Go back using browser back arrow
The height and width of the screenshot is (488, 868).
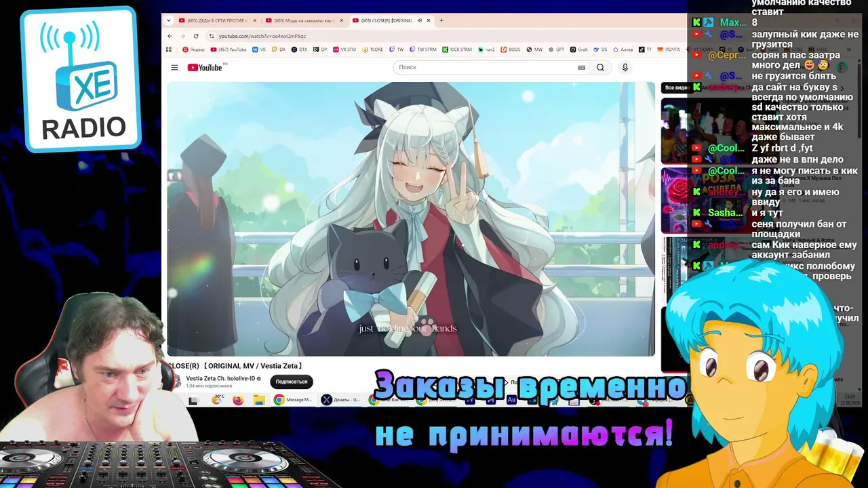170,36
